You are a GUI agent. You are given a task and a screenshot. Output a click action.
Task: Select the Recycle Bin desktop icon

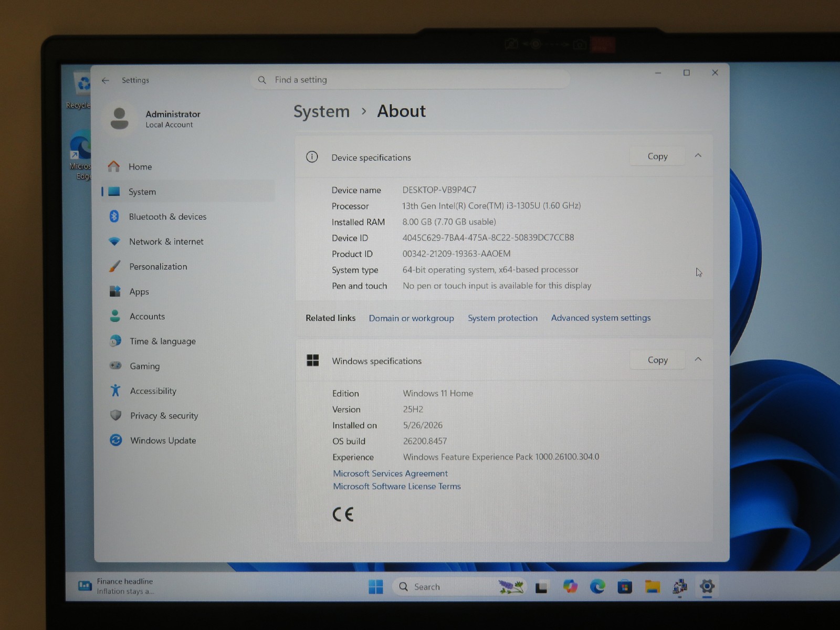pyautogui.click(x=80, y=90)
